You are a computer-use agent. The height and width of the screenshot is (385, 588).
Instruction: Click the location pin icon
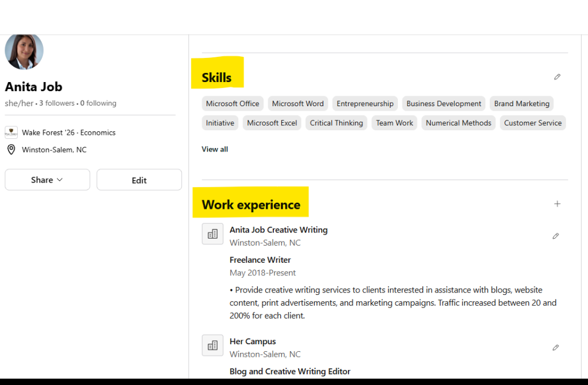click(x=11, y=150)
